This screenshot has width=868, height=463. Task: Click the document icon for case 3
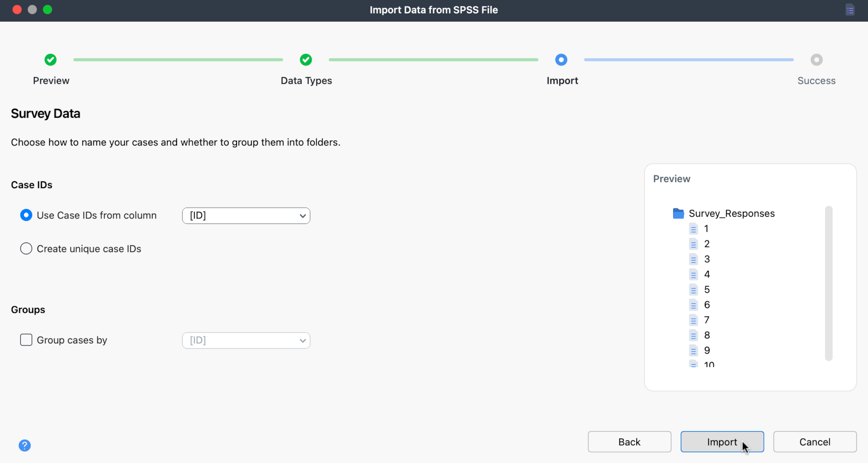[694, 259]
